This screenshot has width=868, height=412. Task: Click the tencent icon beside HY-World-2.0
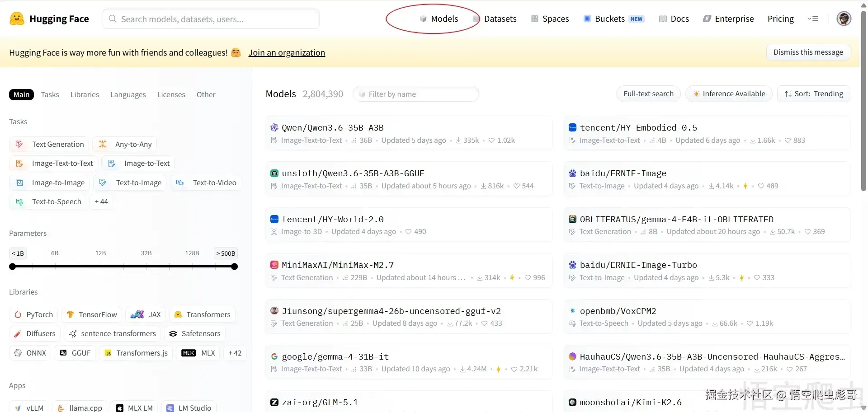[274, 219]
